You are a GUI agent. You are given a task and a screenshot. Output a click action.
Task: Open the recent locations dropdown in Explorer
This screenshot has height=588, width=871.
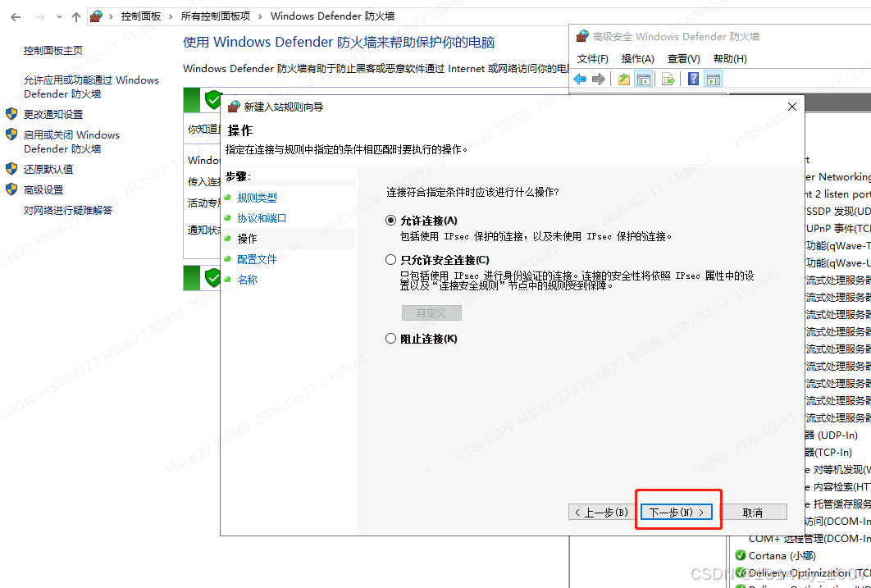[x=59, y=17]
